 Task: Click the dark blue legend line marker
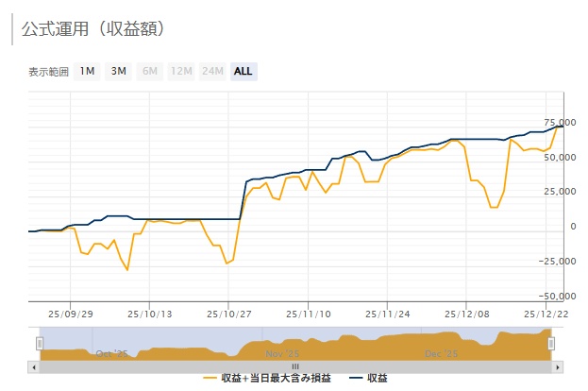(x=355, y=379)
